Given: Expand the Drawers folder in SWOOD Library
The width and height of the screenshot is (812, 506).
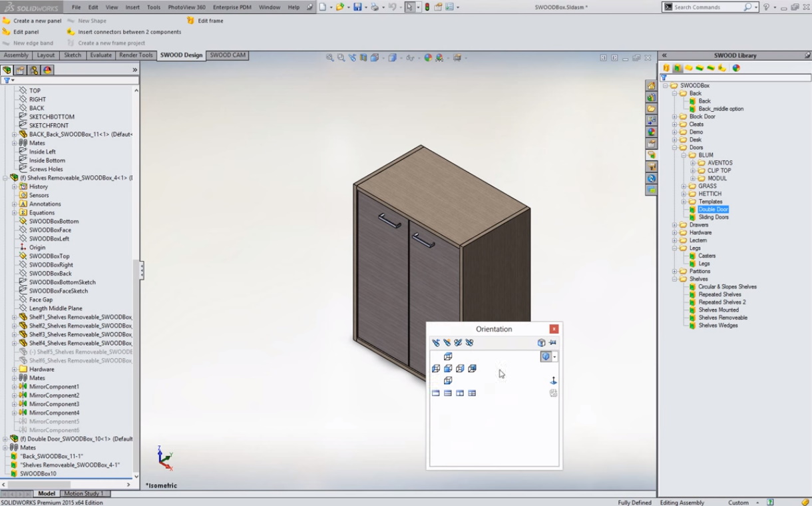Looking at the screenshot, I should click(x=674, y=225).
